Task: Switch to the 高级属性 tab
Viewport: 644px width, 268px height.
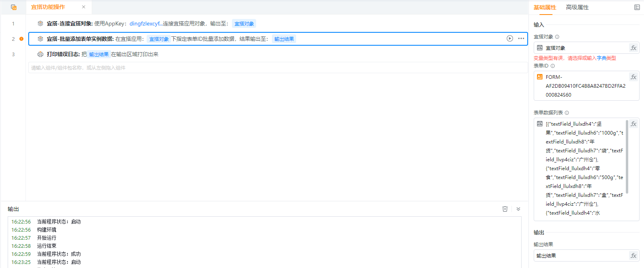Action: click(x=577, y=7)
